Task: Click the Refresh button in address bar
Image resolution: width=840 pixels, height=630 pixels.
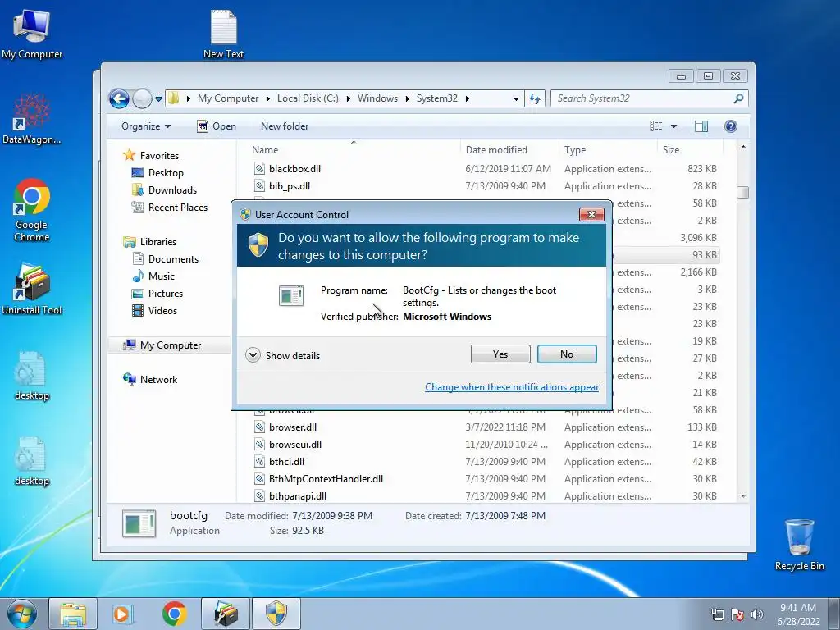Action: (x=535, y=98)
